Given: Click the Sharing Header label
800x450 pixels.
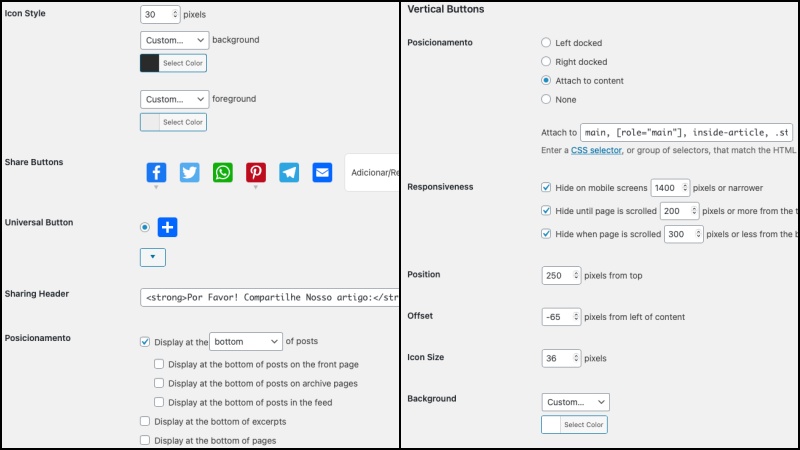Looking at the screenshot, I should (x=37, y=294).
